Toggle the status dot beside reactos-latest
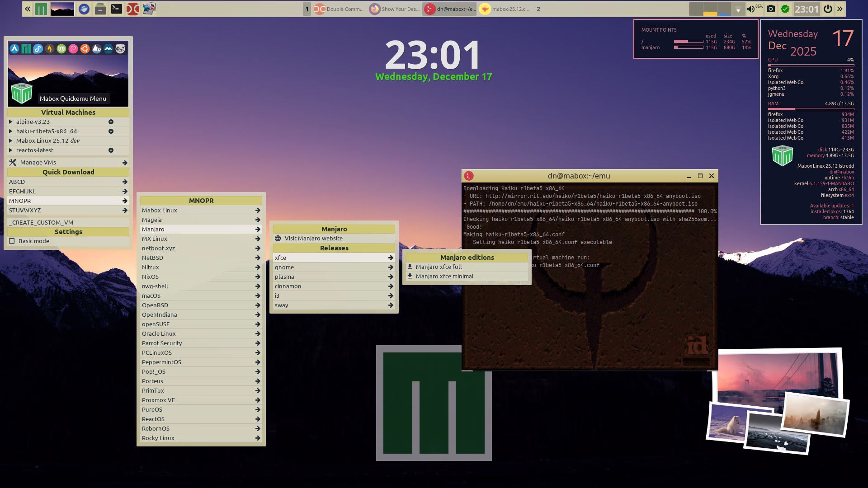Image resolution: width=868 pixels, height=488 pixels. point(111,150)
